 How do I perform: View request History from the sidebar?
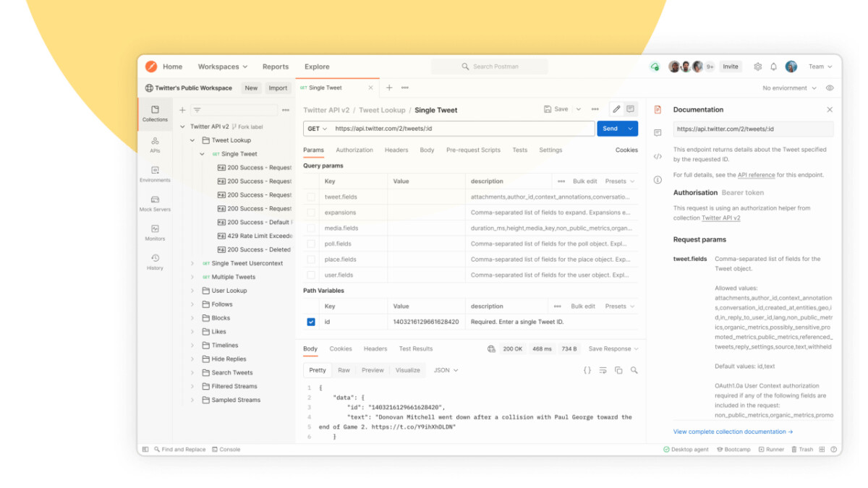(155, 262)
